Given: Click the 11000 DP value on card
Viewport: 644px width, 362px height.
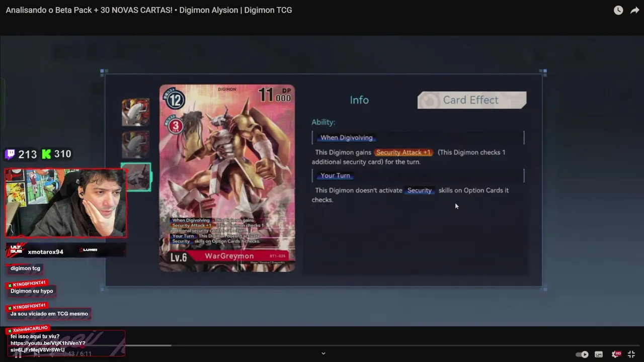Looking at the screenshot, I should click(x=275, y=95).
